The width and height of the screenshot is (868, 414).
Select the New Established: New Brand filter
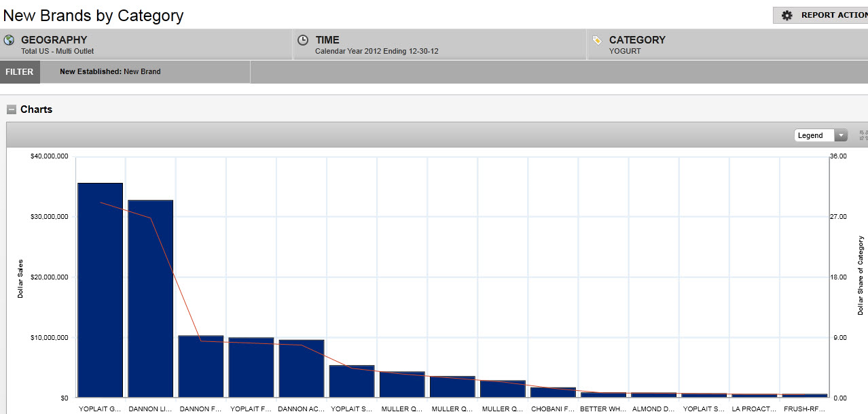(110, 71)
